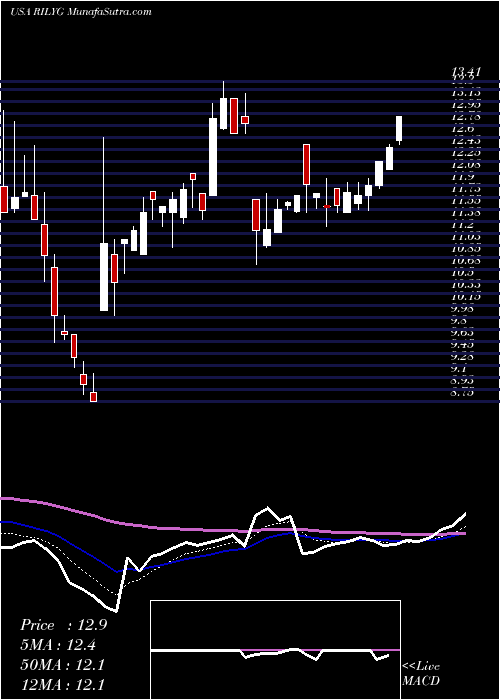
Task: Click the 12.43 price axis label
Action: coord(467,141)
